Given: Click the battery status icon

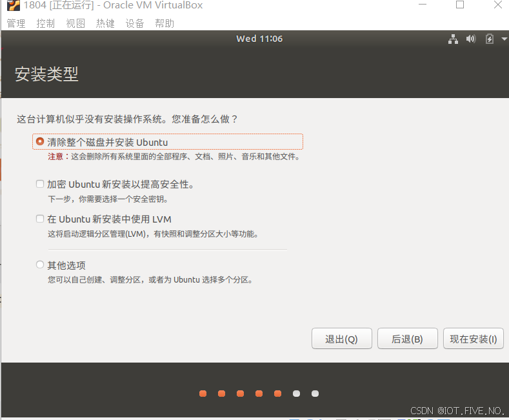Looking at the screenshot, I should pyautogui.click(x=490, y=39).
